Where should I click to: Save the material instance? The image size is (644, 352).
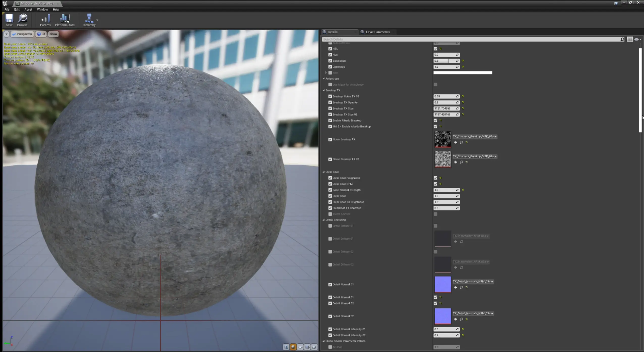(x=9, y=20)
